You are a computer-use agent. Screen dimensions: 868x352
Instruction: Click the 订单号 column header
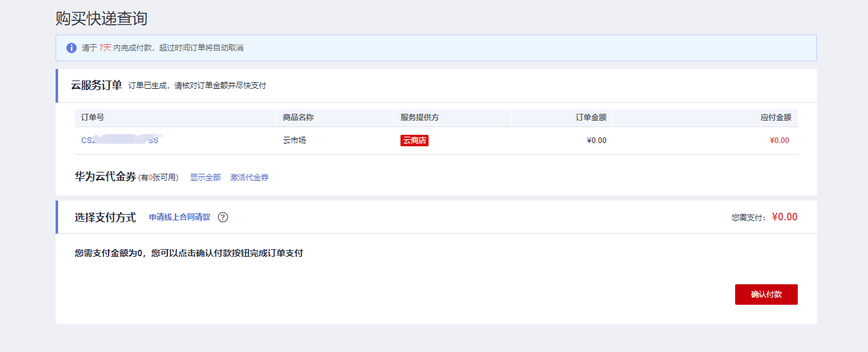click(93, 118)
